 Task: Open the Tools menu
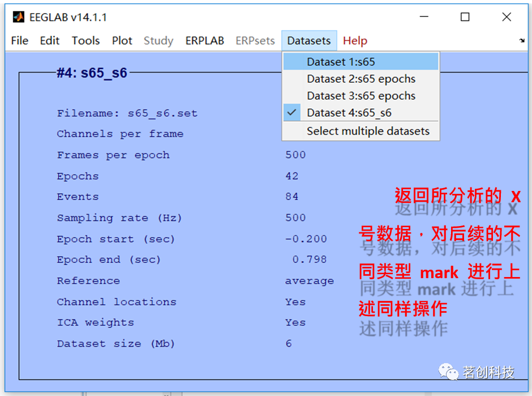pyautogui.click(x=85, y=40)
